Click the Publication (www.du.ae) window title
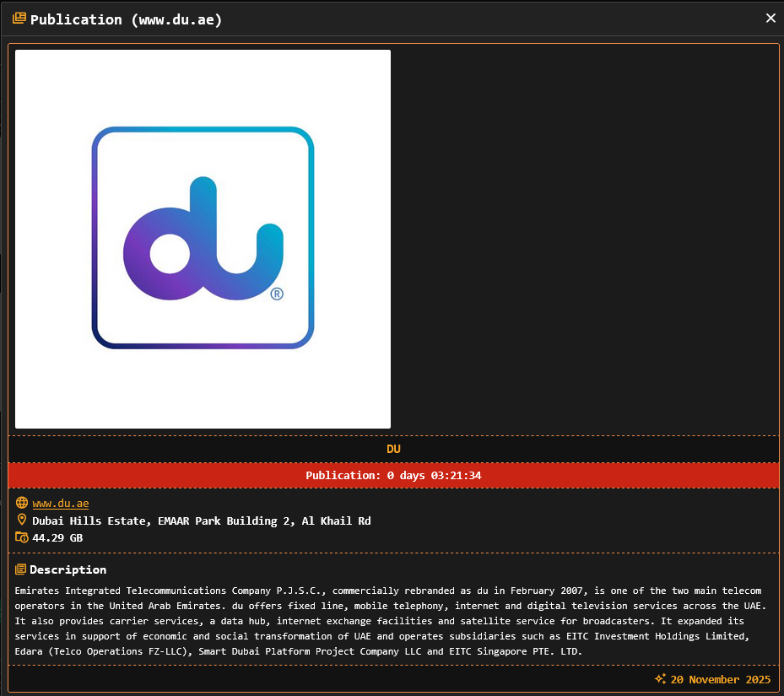This screenshot has width=784, height=696. pyautogui.click(x=127, y=19)
